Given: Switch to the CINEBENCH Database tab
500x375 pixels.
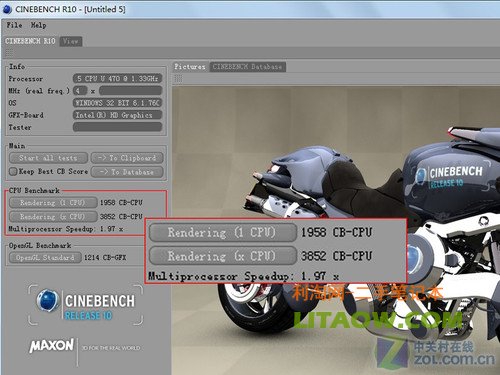Looking at the screenshot, I should [247, 67].
